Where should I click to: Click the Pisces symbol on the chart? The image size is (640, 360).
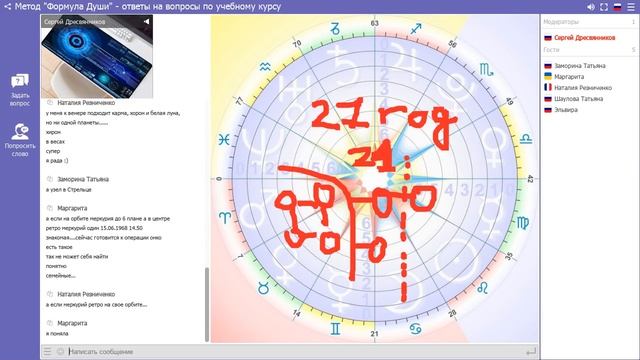click(224, 140)
